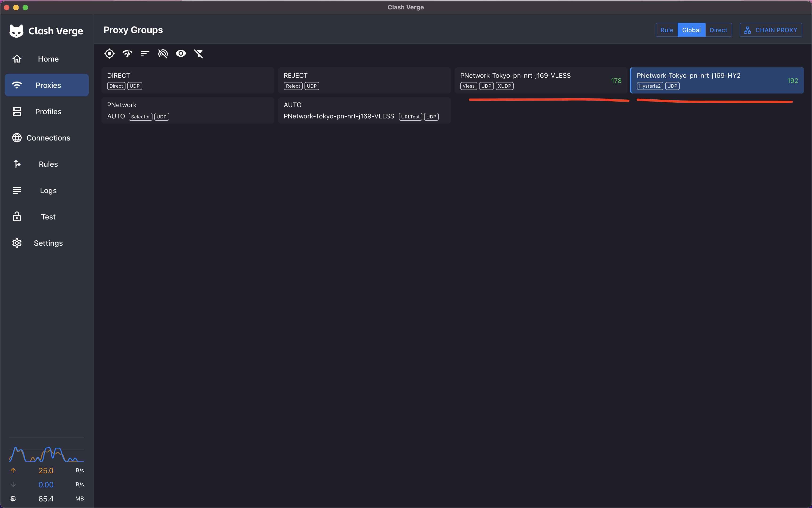This screenshot has width=812, height=508.
Task: Go to Profiles in the sidebar
Action: coord(47,112)
